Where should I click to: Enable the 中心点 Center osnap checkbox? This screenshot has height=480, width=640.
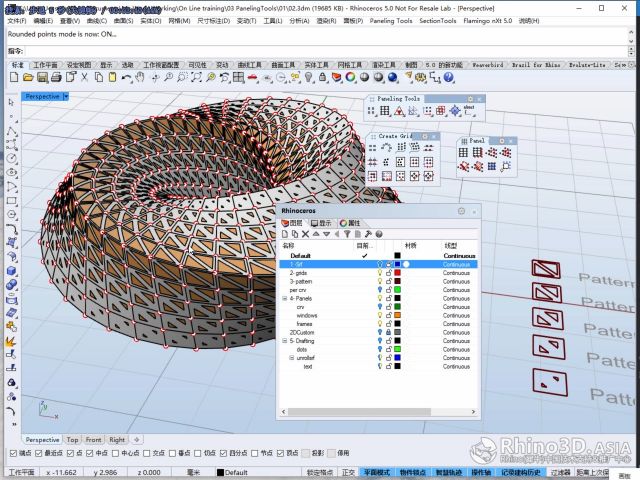click(x=116, y=453)
